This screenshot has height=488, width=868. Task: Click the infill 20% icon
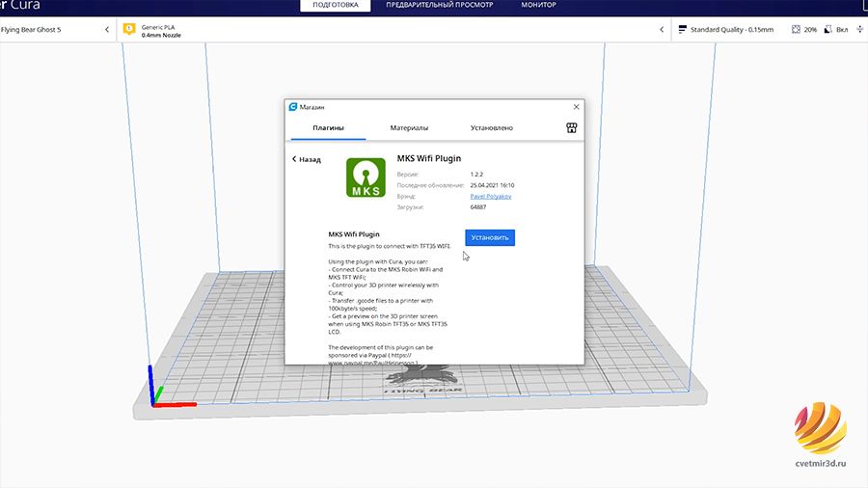[x=796, y=29]
